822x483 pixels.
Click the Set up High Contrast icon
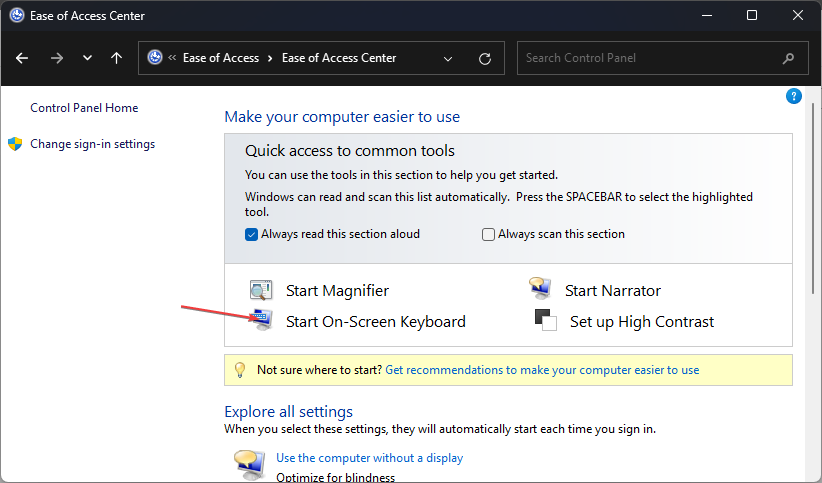coord(545,320)
